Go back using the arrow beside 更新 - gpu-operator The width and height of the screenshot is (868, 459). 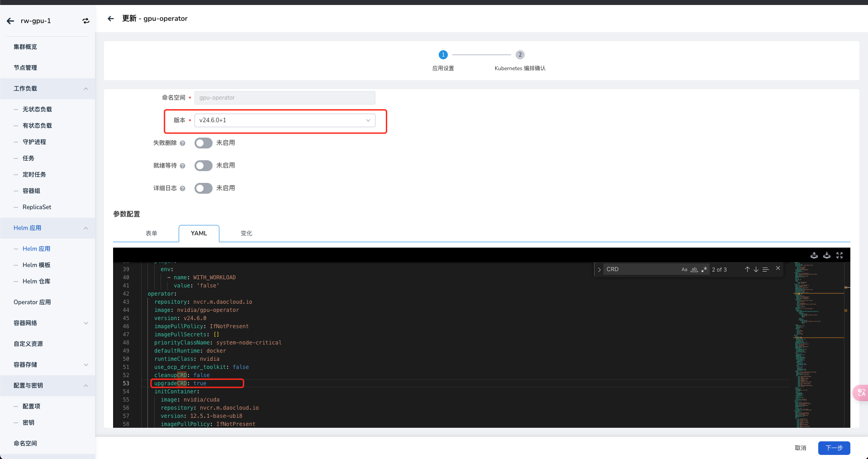111,19
